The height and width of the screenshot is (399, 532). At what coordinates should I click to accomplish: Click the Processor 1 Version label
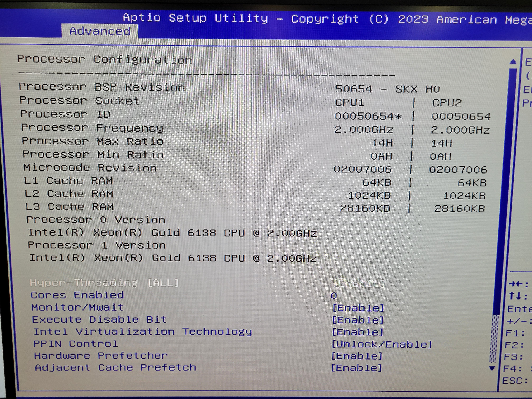(97, 245)
